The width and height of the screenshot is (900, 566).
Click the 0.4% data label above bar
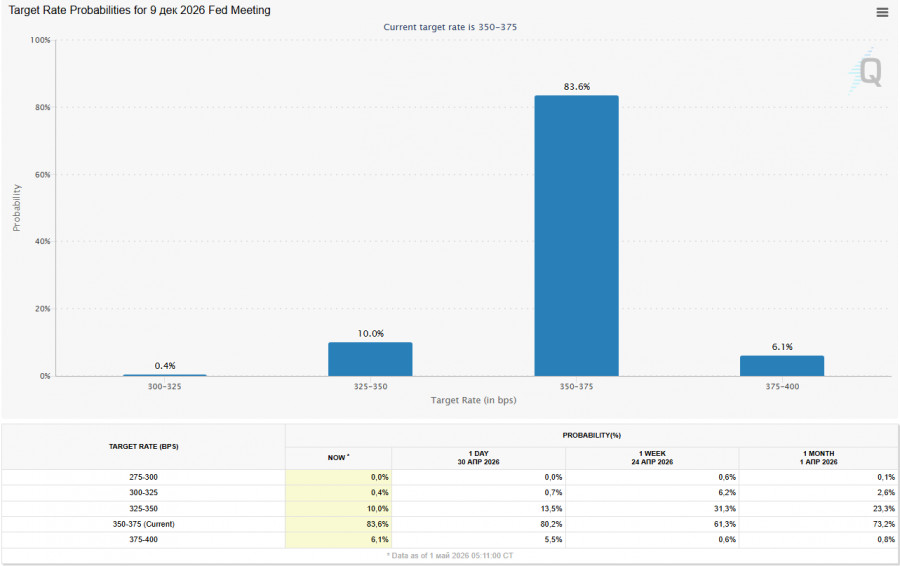click(x=165, y=366)
